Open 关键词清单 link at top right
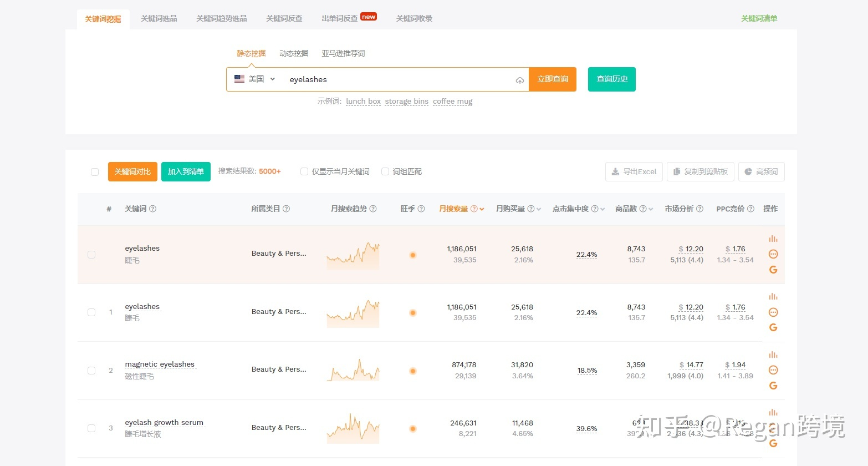868x466 pixels. click(759, 18)
